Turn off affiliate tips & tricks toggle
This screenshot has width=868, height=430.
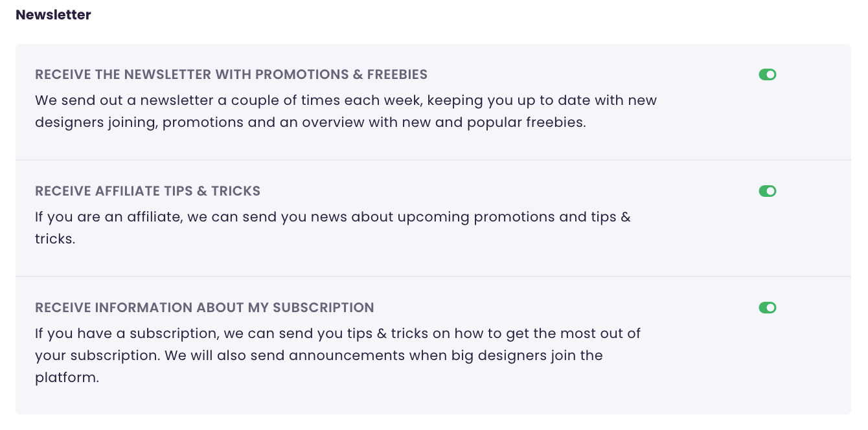click(x=767, y=191)
